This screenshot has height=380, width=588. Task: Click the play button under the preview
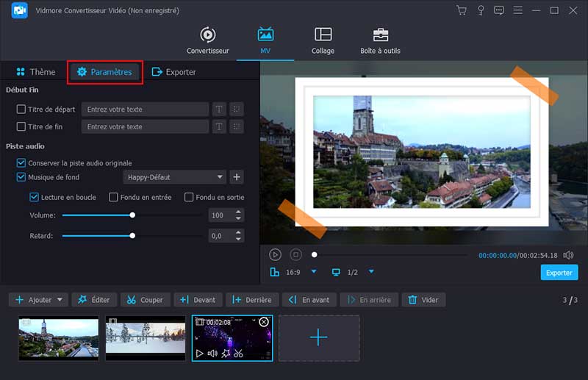pyautogui.click(x=275, y=254)
